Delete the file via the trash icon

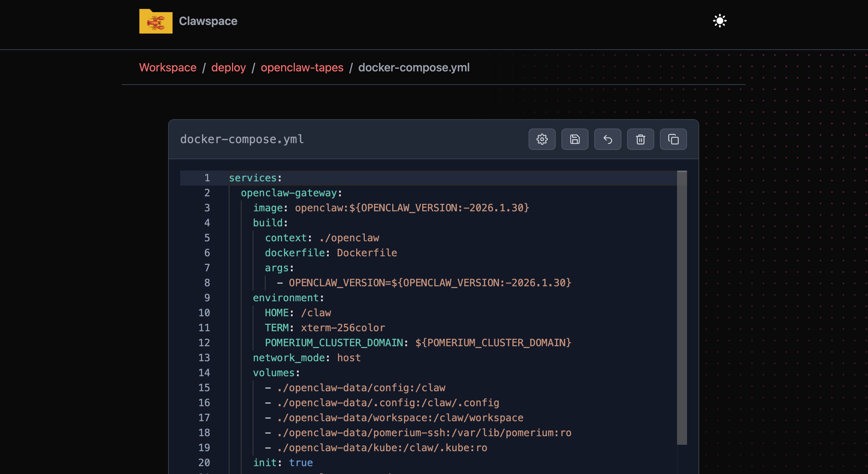pyautogui.click(x=640, y=139)
